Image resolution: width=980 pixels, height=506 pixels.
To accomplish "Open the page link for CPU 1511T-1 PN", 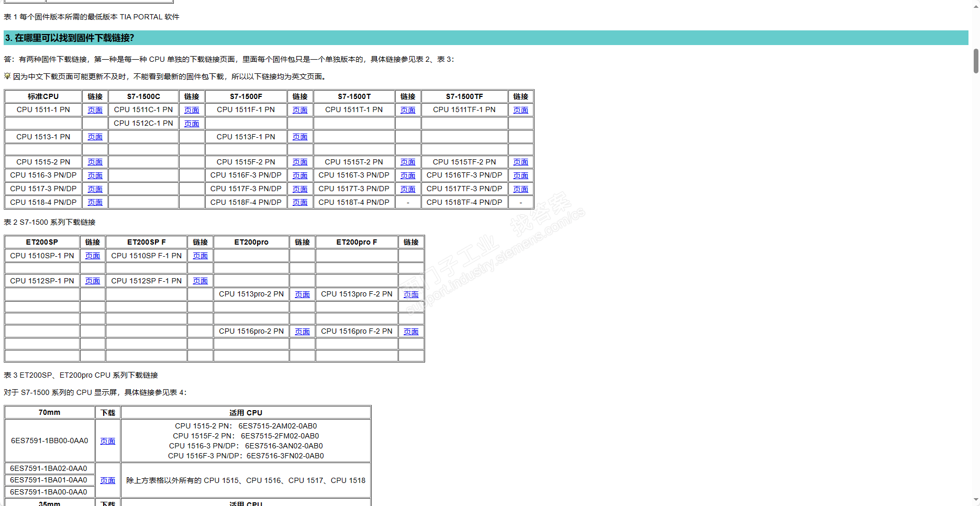I will click(x=408, y=110).
